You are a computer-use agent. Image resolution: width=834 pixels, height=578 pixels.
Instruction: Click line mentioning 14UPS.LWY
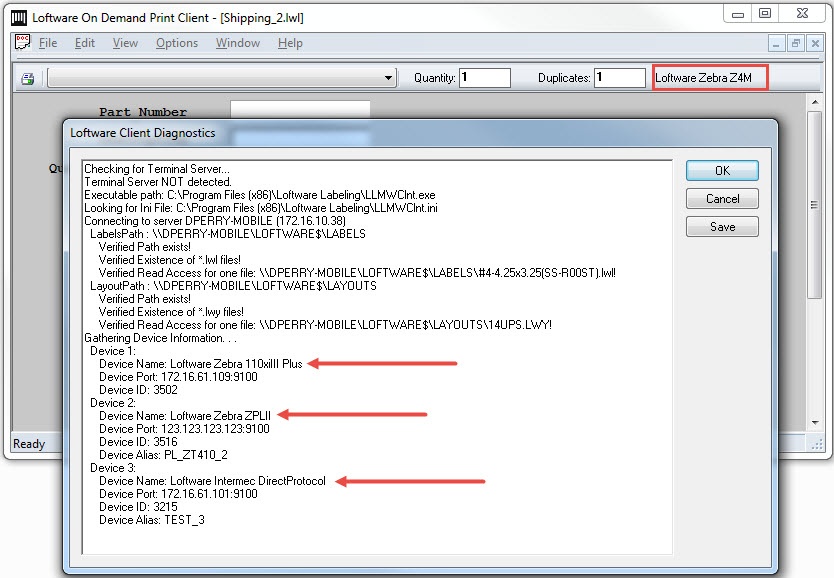tap(326, 325)
